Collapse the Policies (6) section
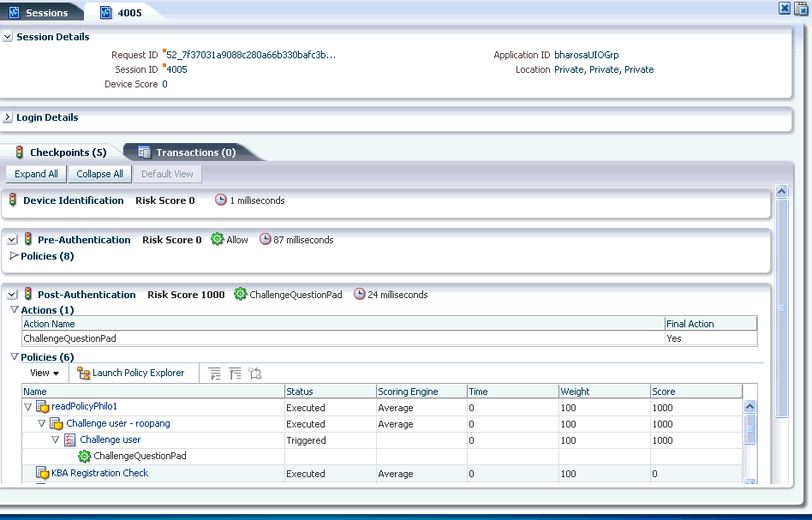This screenshot has height=520, width=812. 14,357
